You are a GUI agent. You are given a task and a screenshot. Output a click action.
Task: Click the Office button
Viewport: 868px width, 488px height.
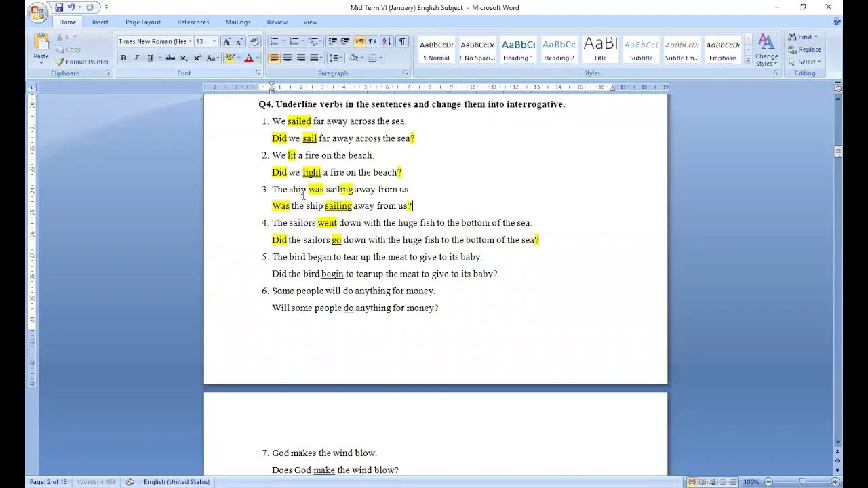38,12
